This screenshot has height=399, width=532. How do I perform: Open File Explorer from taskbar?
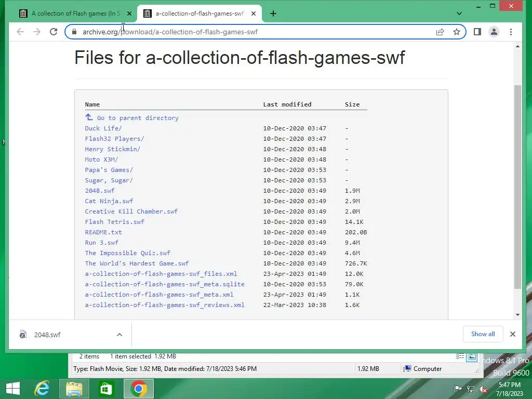(74, 389)
